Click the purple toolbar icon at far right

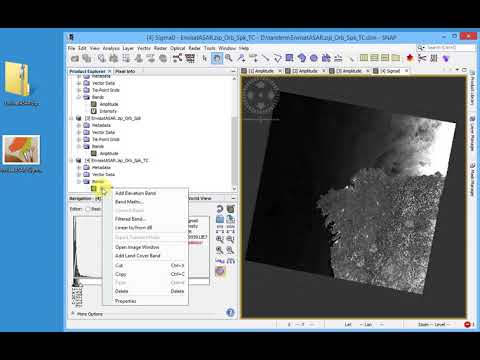[x=446, y=58]
